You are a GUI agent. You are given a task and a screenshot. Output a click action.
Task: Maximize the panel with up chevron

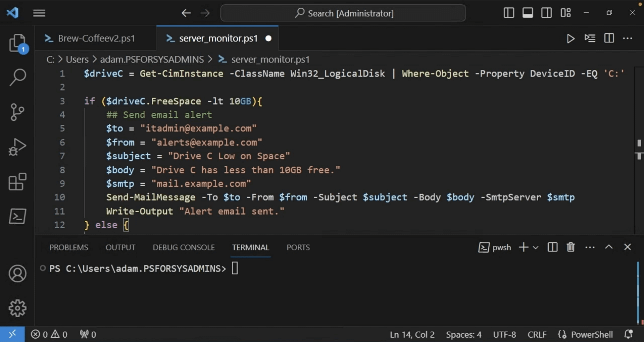(x=609, y=247)
